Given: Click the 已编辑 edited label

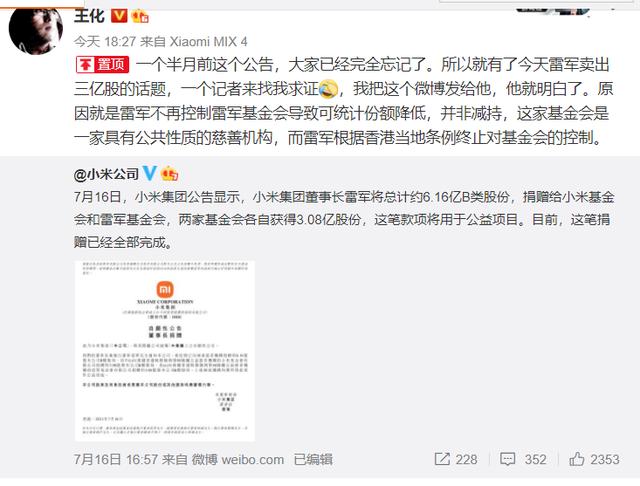Looking at the screenshot, I should [x=313, y=459].
